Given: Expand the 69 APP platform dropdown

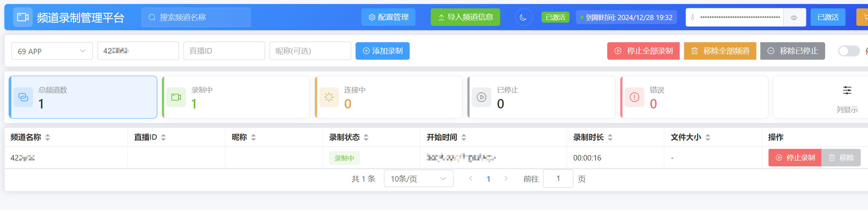Looking at the screenshot, I should tap(52, 51).
